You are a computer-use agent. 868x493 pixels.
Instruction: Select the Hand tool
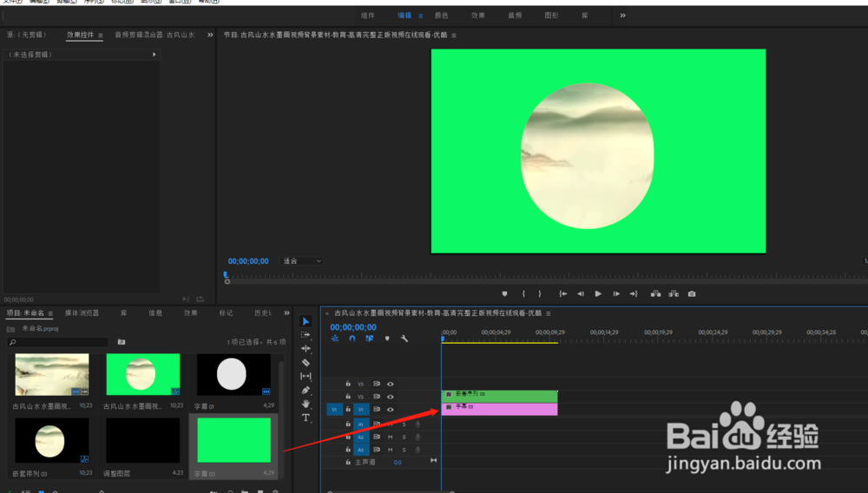pyautogui.click(x=306, y=404)
